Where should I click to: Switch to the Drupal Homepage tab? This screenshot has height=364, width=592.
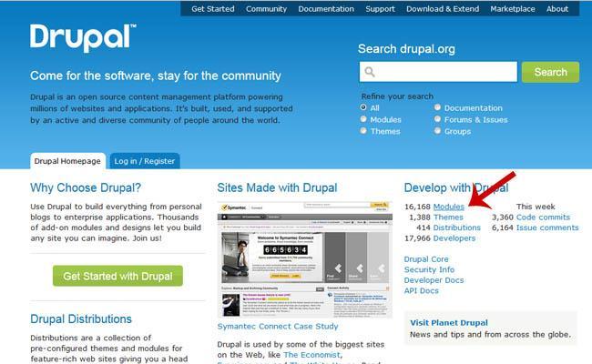click(x=67, y=161)
